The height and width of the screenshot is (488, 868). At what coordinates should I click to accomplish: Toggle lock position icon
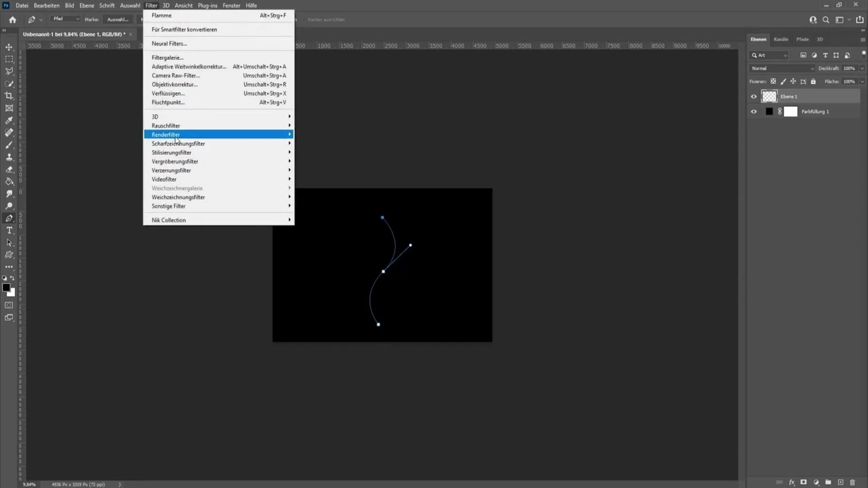point(793,81)
